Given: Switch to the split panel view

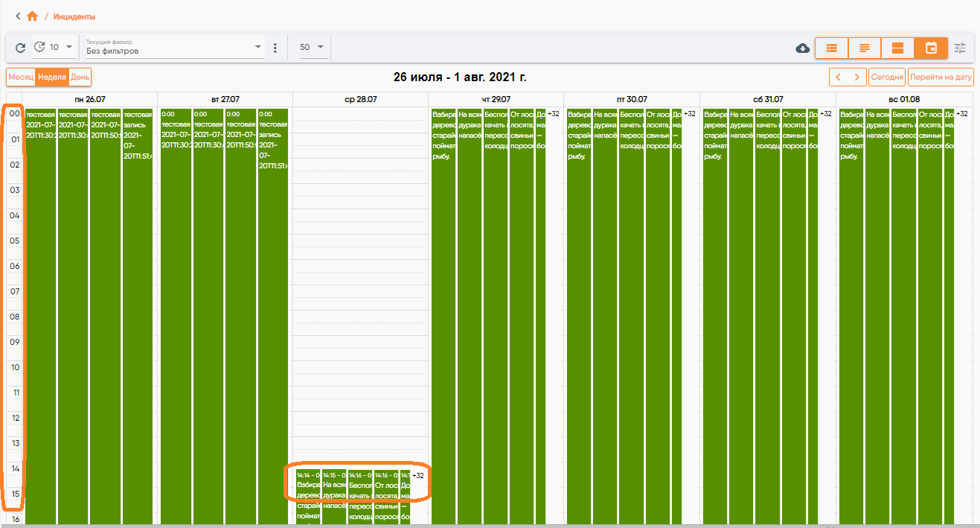Looking at the screenshot, I should 897,48.
